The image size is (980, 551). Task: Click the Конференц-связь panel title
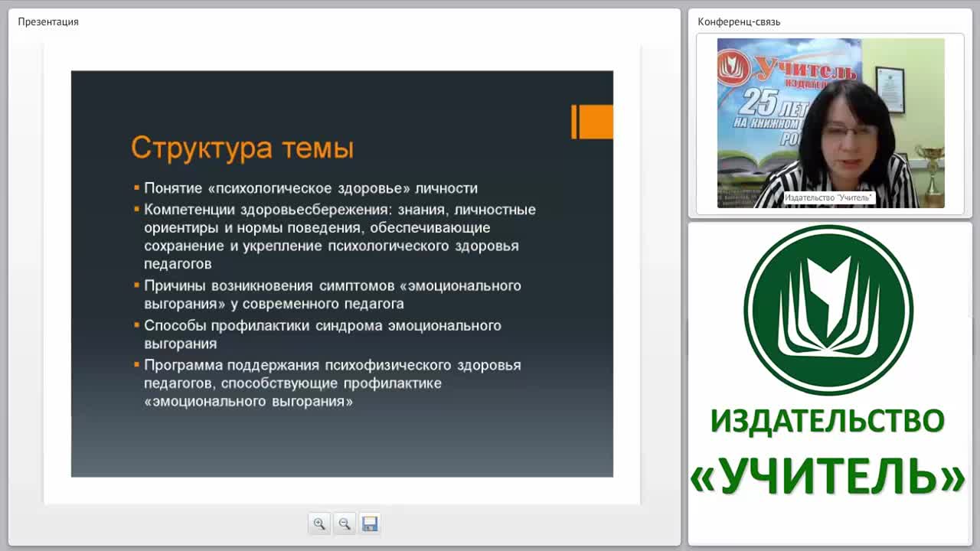click(x=739, y=21)
